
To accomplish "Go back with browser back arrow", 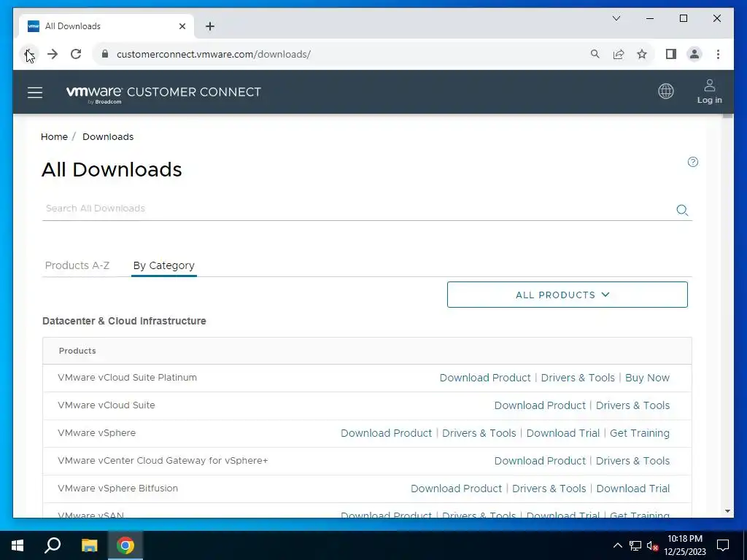I will [x=28, y=54].
